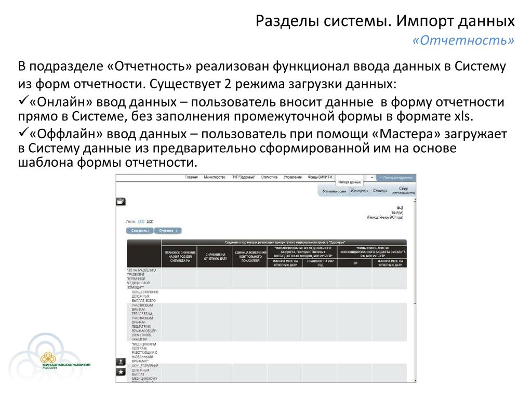
Task: Click the scroll-to-top arrow icon
Action: tap(121, 362)
